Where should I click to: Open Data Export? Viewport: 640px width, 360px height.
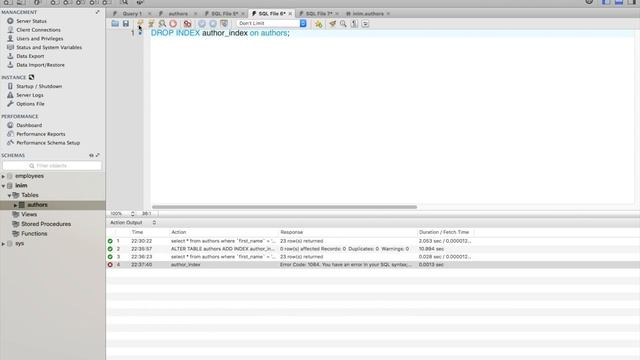click(30, 56)
